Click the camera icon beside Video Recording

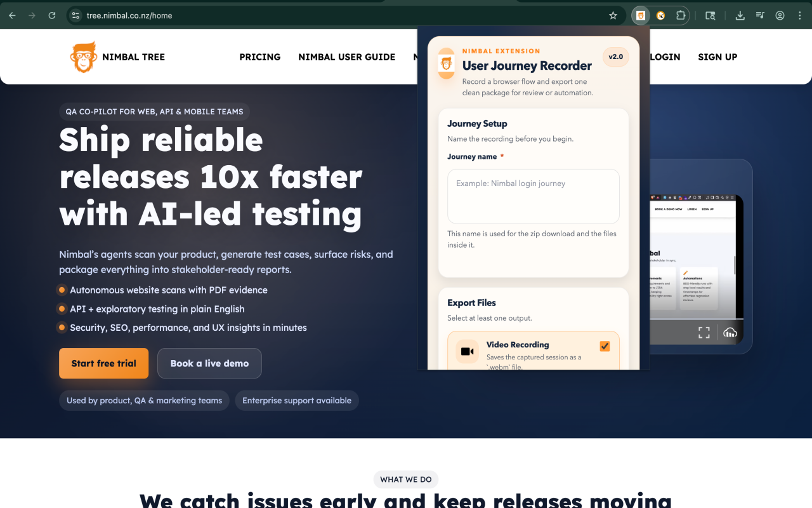[468, 352]
